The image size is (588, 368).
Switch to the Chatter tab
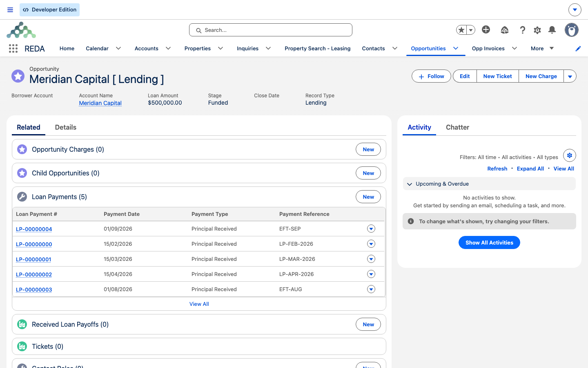pos(457,127)
